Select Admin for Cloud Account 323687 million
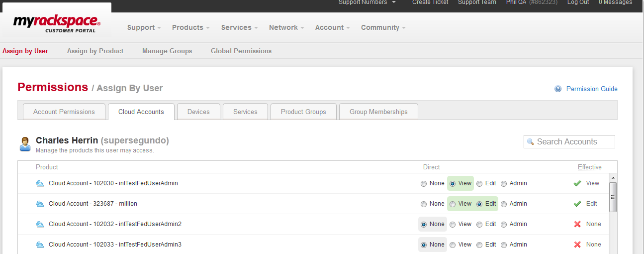 504,204
